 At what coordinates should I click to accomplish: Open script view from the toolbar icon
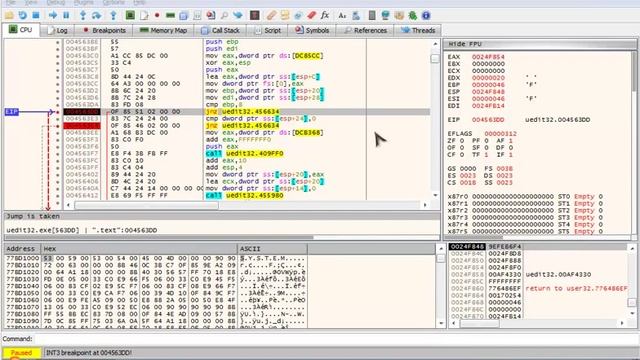click(x=197, y=16)
